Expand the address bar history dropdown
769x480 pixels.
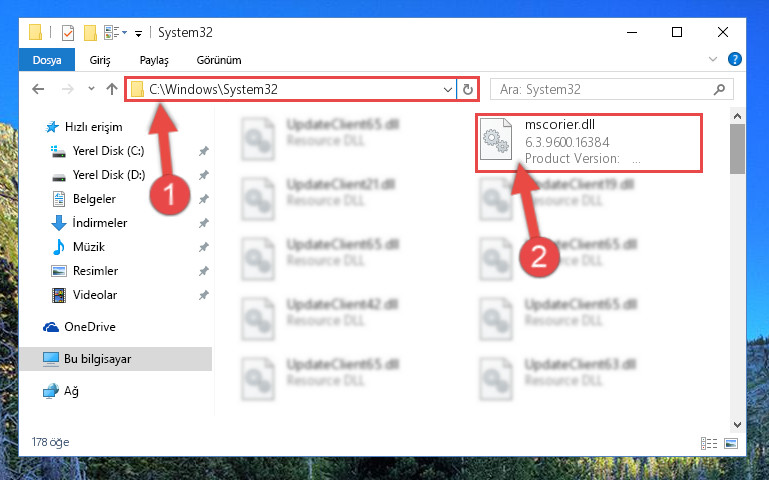(x=447, y=90)
